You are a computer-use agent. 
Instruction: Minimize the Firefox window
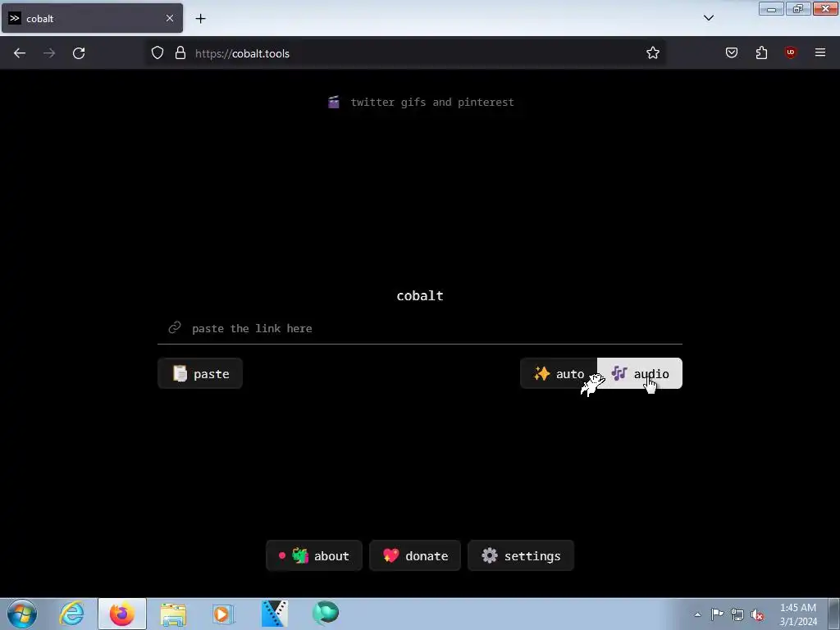click(x=771, y=8)
